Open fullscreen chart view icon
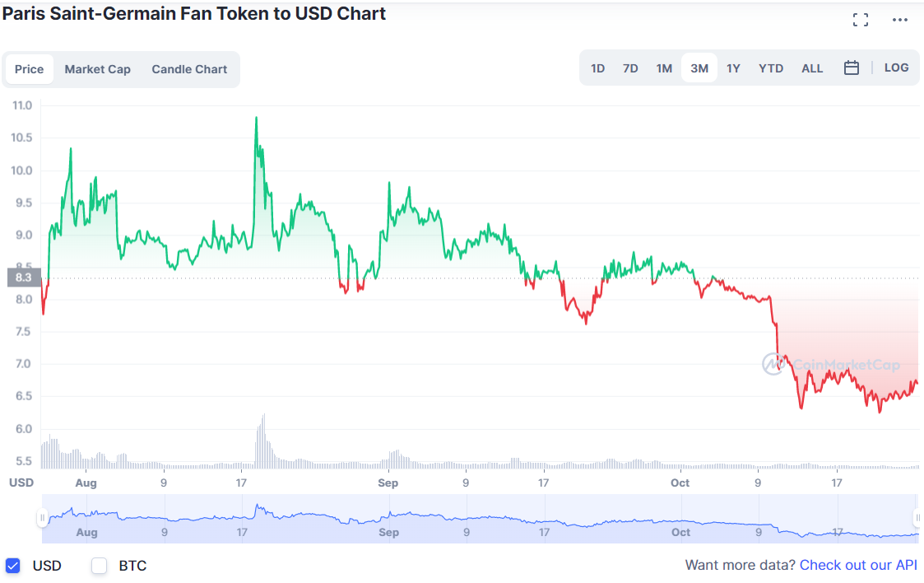 pos(861,20)
